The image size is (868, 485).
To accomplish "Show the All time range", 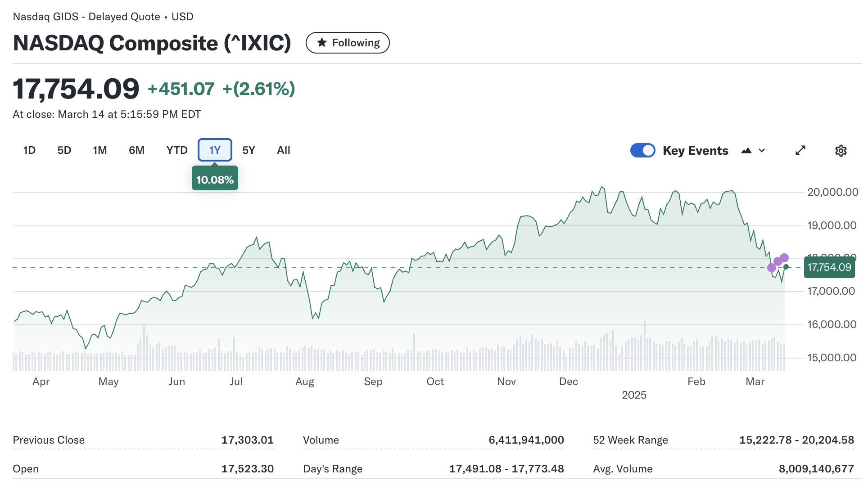I will [x=284, y=150].
